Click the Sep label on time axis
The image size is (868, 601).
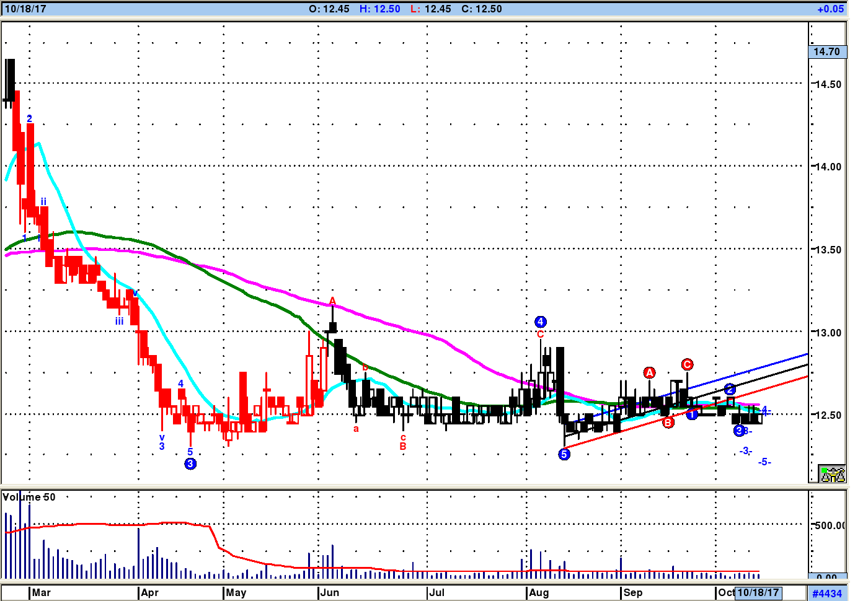coord(633,592)
